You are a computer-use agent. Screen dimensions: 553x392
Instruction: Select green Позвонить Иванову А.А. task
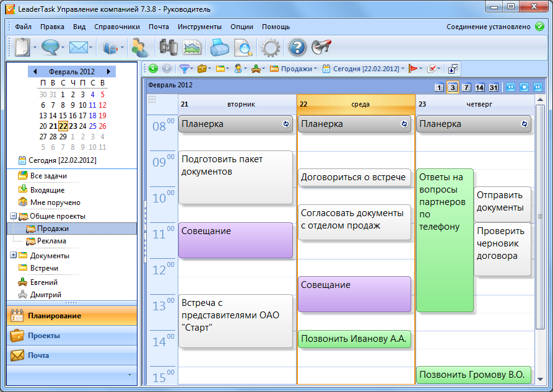(354, 339)
